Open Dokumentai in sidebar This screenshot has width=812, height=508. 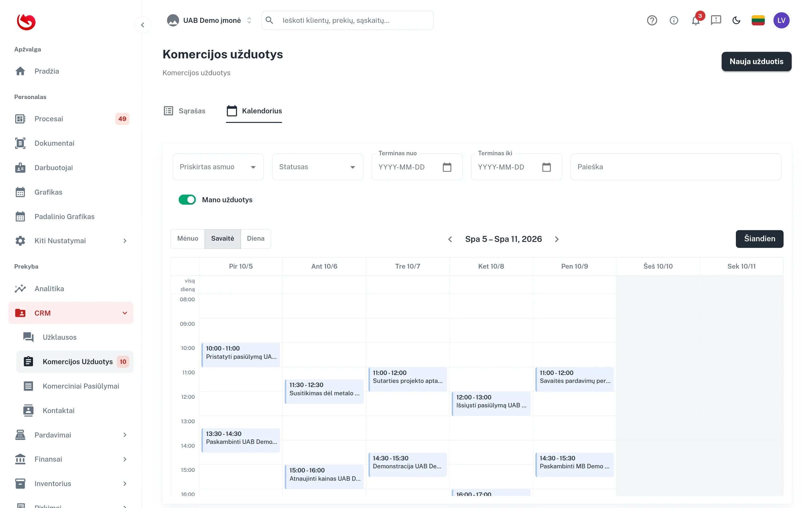[71, 144]
